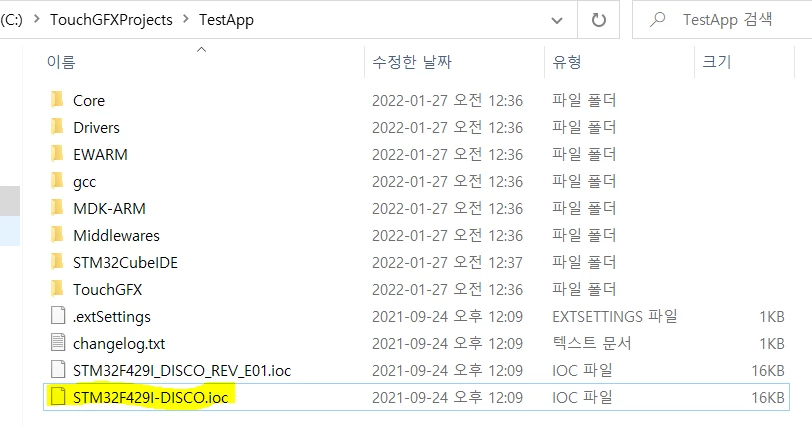Click the 텍스트 문서 type cell
The width and height of the screenshot is (812, 427).
coord(591,343)
